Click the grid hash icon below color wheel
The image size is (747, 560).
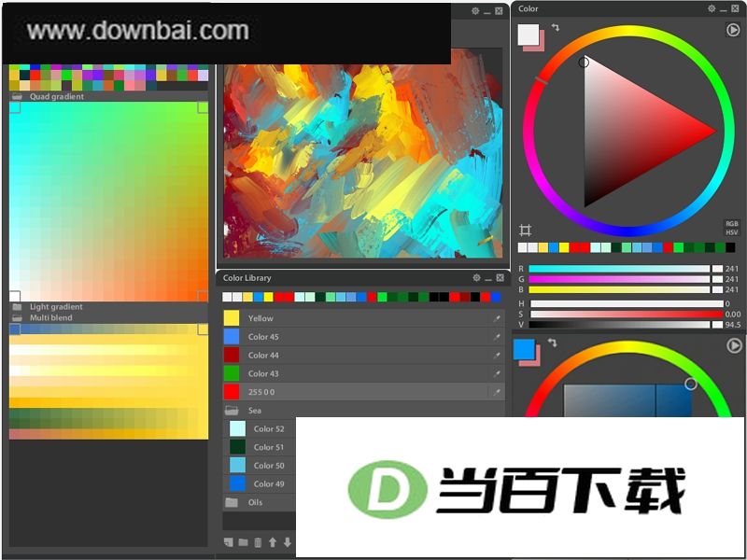(x=525, y=231)
